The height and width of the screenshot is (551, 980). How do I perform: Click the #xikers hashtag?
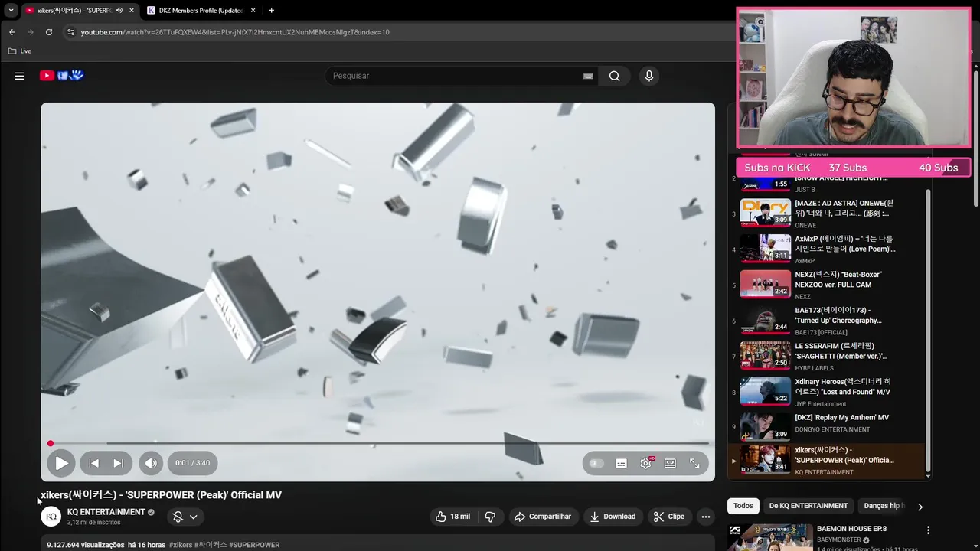[x=181, y=545]
